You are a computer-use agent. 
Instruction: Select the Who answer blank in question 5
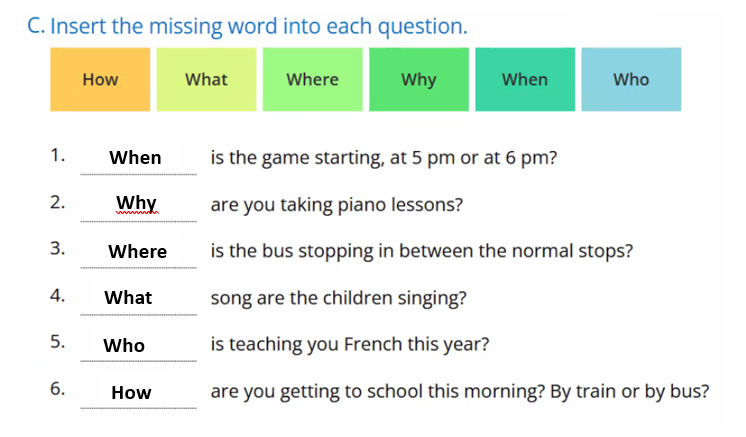coord(124,346)
